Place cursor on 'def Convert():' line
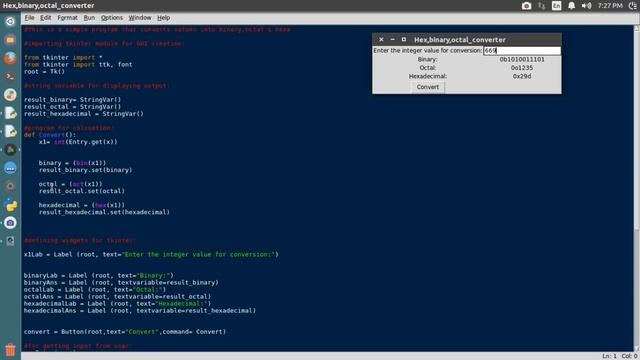This screenshot has width=640, height=360. pos(50,135)
